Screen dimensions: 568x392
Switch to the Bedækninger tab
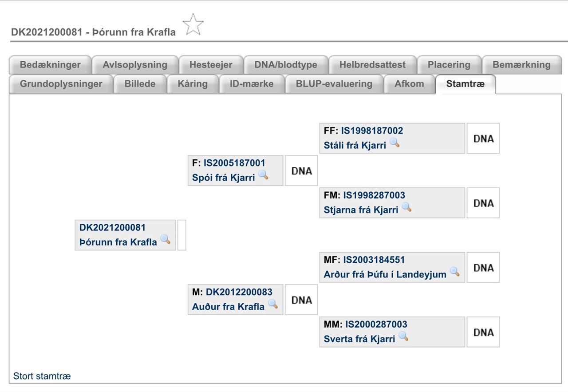[50, 65]
